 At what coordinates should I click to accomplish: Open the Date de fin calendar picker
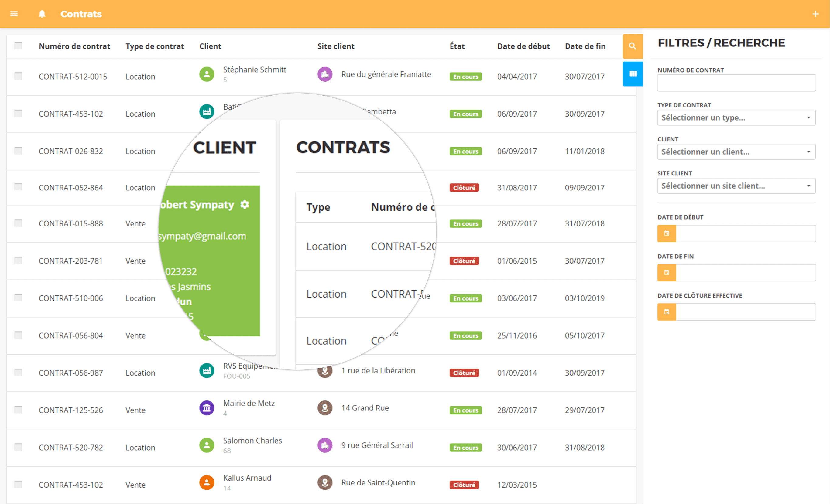coord(667,273)
